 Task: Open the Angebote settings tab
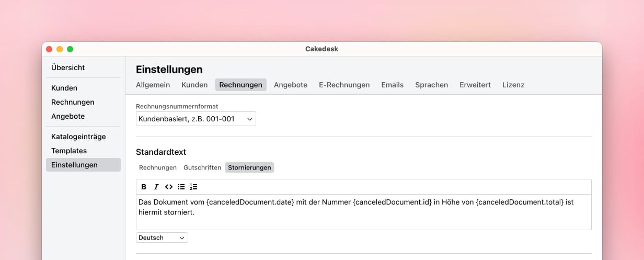[291, 85]
